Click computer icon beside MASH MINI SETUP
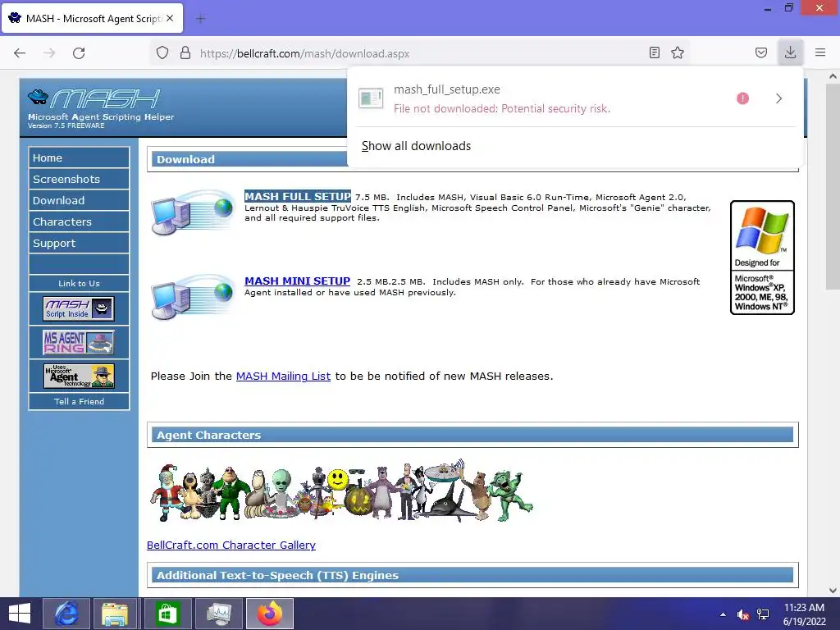The width and height of the screenshot is (840, 630). [193, 297]
